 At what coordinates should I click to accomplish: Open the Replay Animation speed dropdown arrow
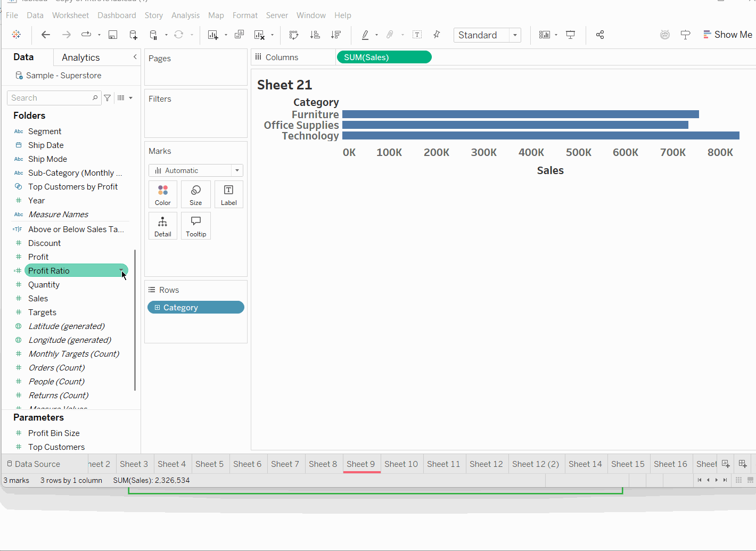click(99, 35)
